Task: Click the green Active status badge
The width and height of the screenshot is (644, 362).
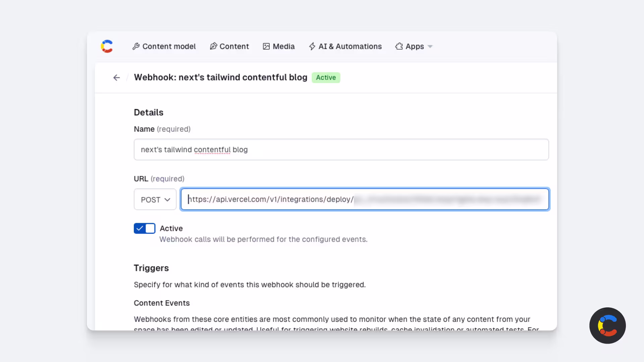Action: pos(326,77)
